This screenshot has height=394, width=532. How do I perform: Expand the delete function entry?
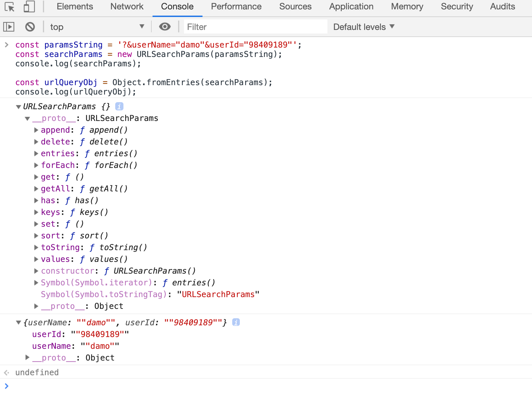36,142
